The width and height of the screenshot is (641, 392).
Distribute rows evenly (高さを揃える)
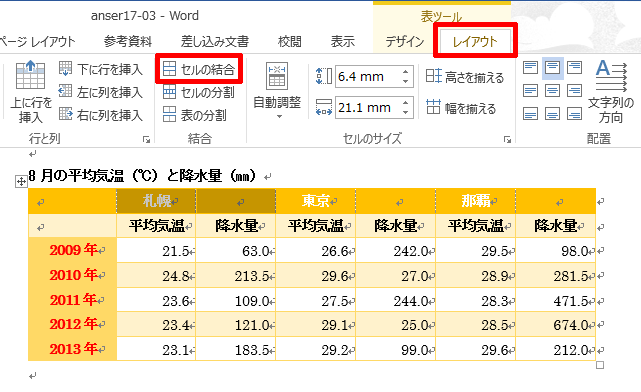click(x=465, y=76)
